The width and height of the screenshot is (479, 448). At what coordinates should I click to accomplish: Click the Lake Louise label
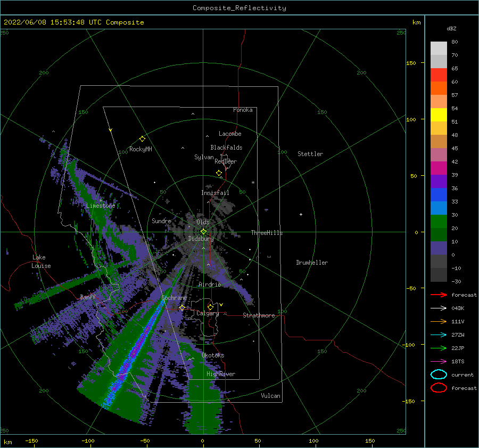click(41, 262)
